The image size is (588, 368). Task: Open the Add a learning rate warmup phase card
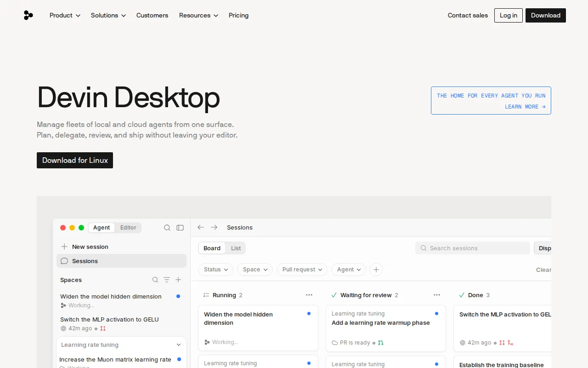tap(386, 328)
